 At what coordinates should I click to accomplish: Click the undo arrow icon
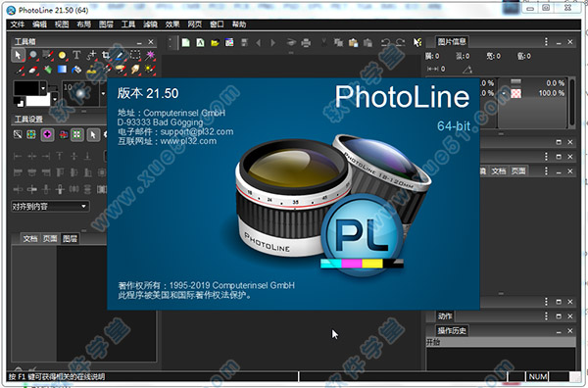[385, 42]
